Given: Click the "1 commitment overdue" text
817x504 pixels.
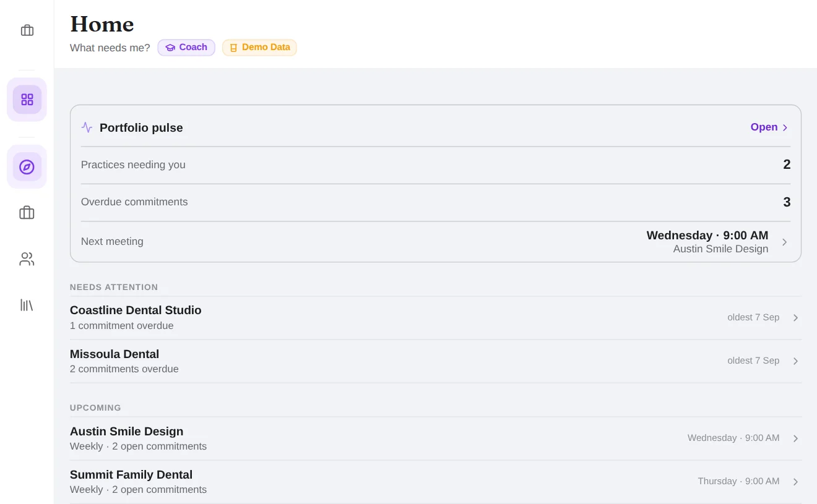Looking at the screenshot, I should (x=122, y=326).
